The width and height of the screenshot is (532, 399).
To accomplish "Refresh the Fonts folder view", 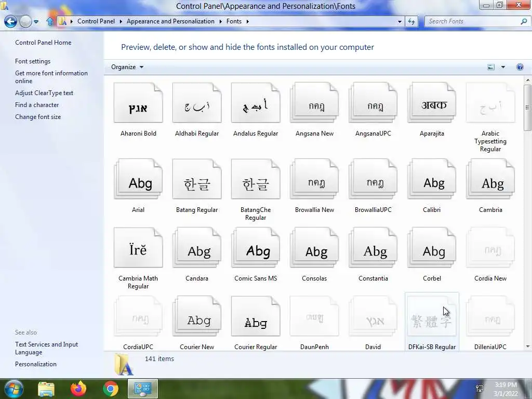I will tap(411, 21).
